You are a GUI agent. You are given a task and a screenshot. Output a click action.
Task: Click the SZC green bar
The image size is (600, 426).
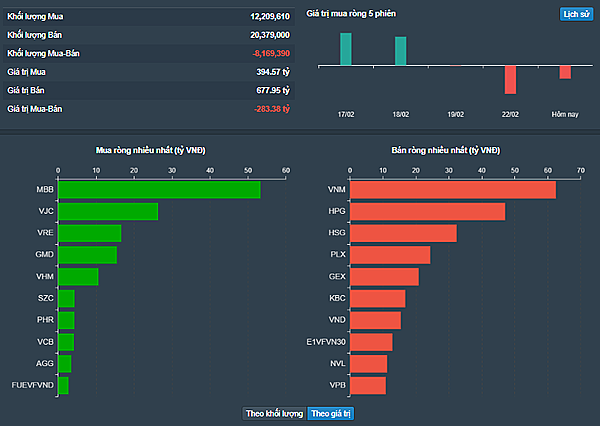[x=66, y=299]
